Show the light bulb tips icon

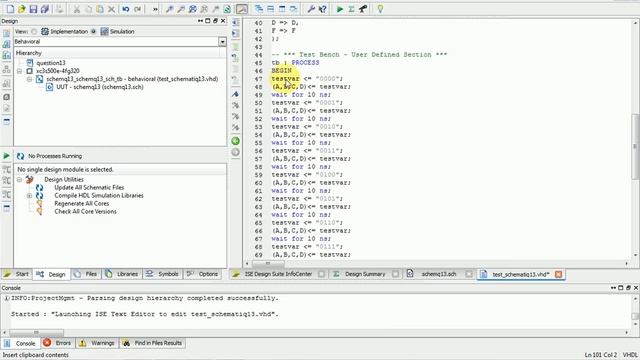click(x=380, y=9)
